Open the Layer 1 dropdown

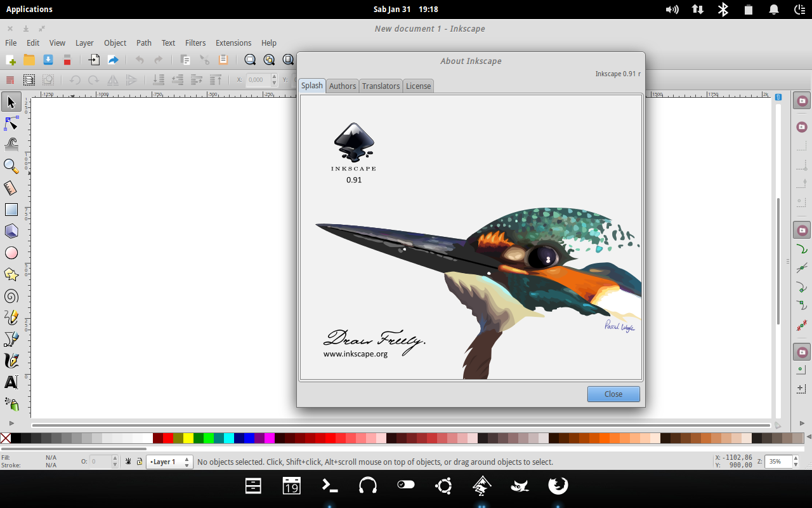click(169, 462)
